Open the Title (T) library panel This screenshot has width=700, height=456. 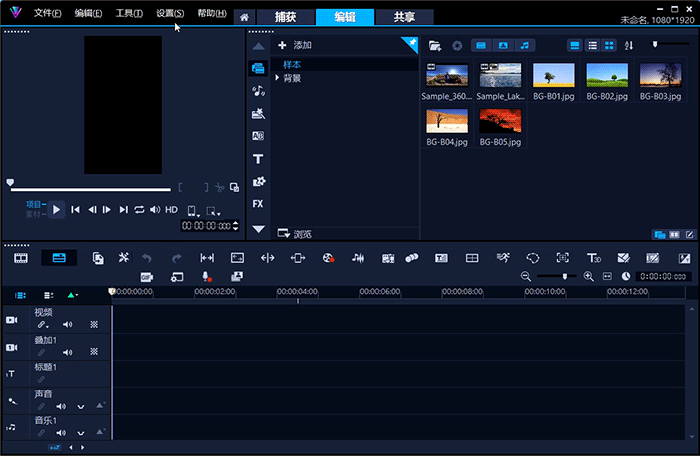point(258,159)
